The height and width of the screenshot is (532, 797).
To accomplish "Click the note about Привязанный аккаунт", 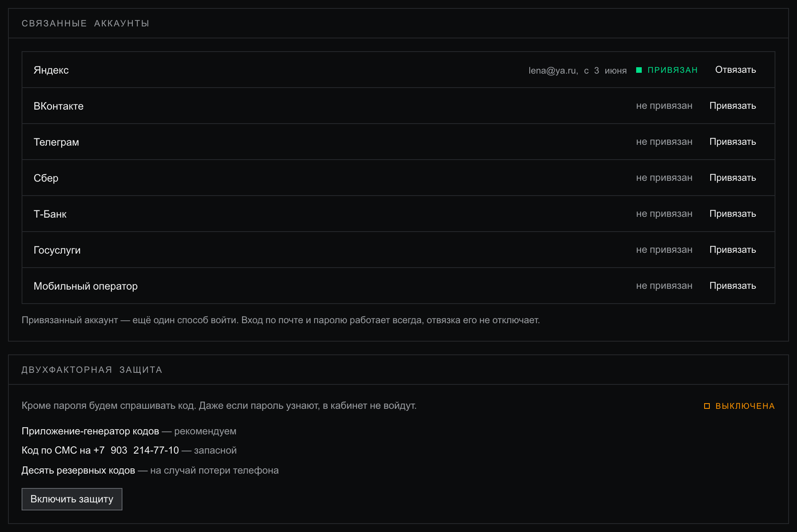I will click(281, 320).
